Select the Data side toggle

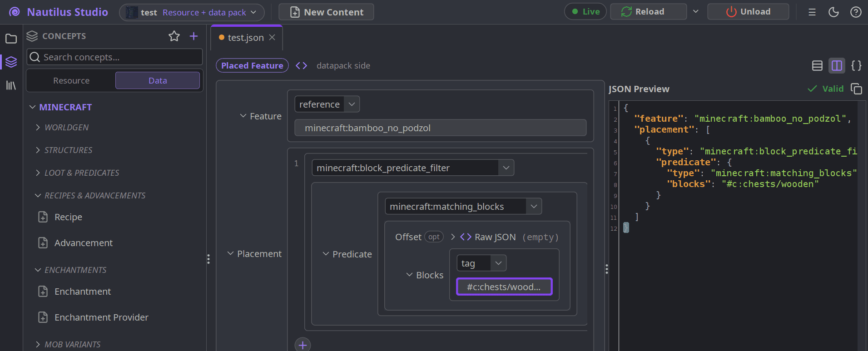[158, 81]
